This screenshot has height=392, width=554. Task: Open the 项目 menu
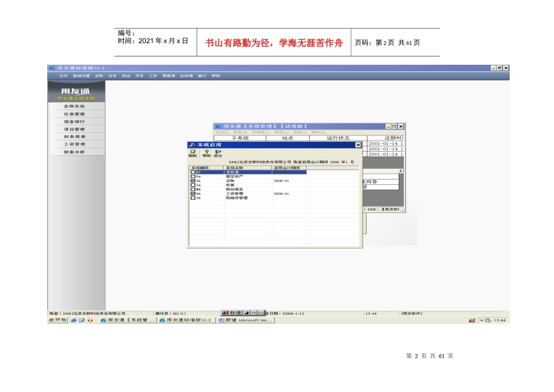(139, 76)
